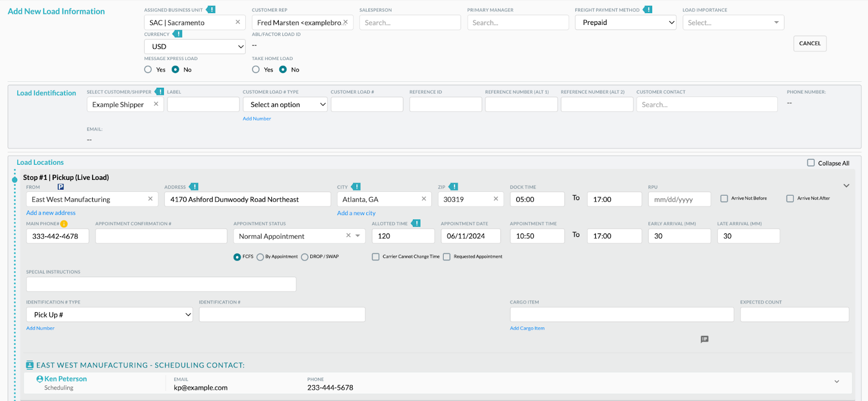Open the stop comment note icon
868x401 pixels.
(x=705, y=339)
